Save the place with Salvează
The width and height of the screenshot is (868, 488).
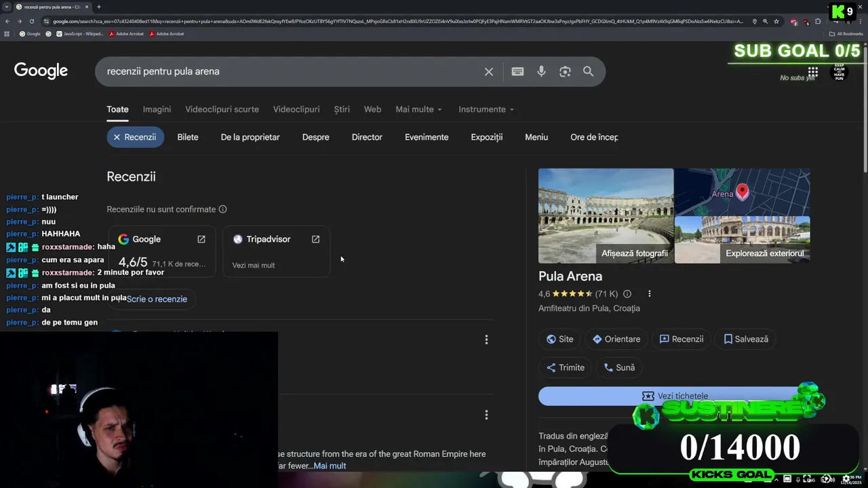[x=746, y=339]
